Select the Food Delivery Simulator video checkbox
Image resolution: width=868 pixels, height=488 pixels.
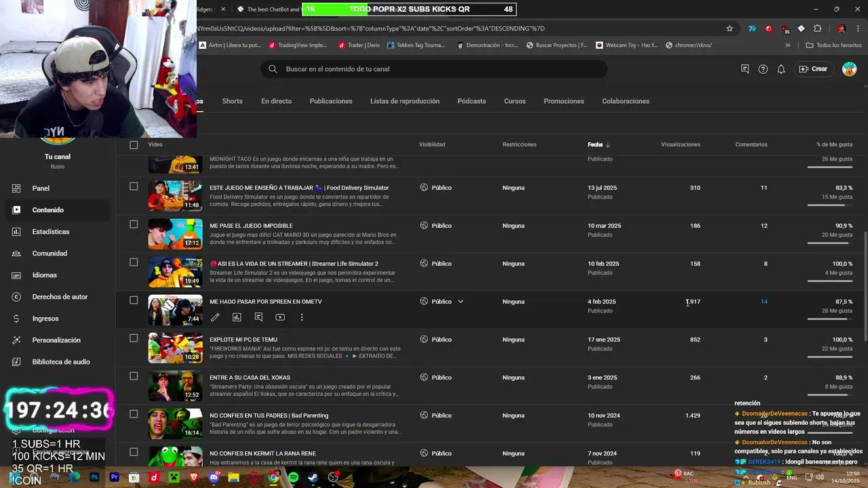point(134,186)
